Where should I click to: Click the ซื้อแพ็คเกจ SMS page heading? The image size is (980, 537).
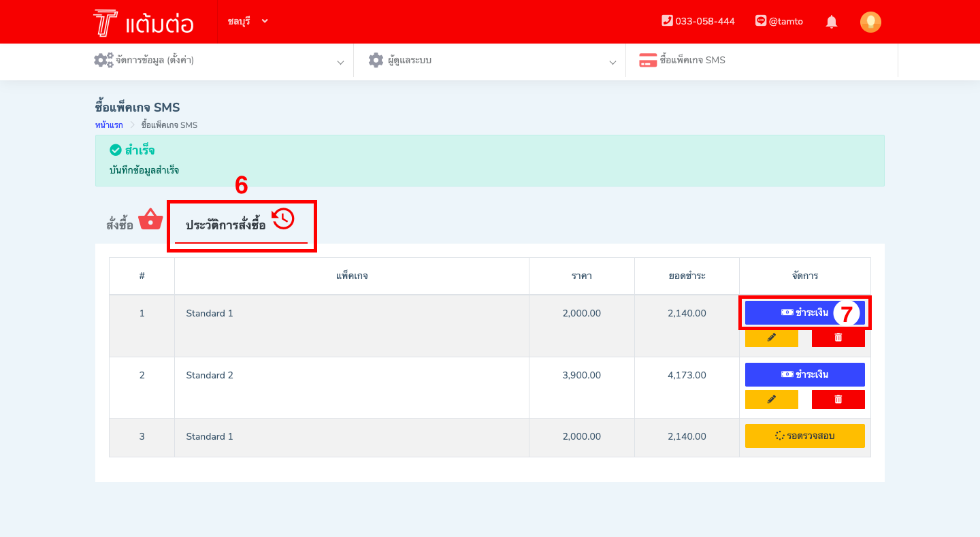pyautogui.click(x=137, y=108)
